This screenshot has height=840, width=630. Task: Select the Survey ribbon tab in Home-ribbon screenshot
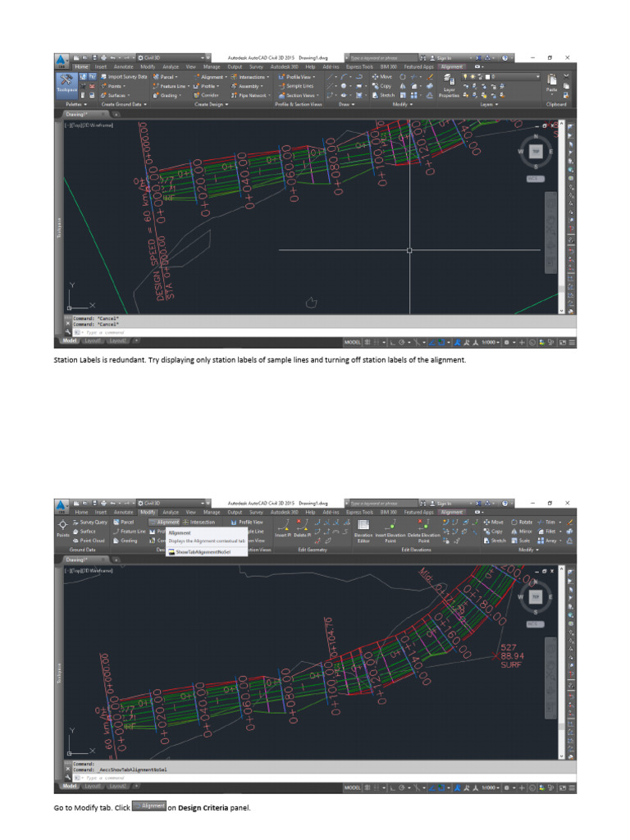pos(256,67)
